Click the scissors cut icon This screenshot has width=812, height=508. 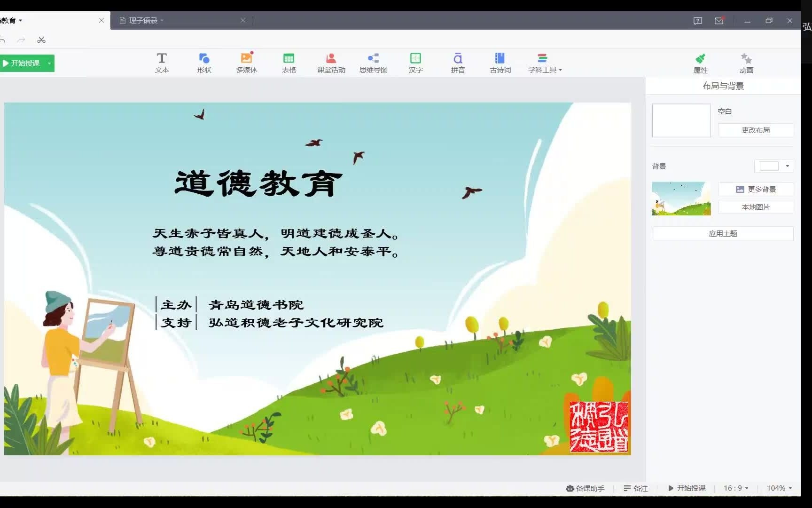(41, 40)
